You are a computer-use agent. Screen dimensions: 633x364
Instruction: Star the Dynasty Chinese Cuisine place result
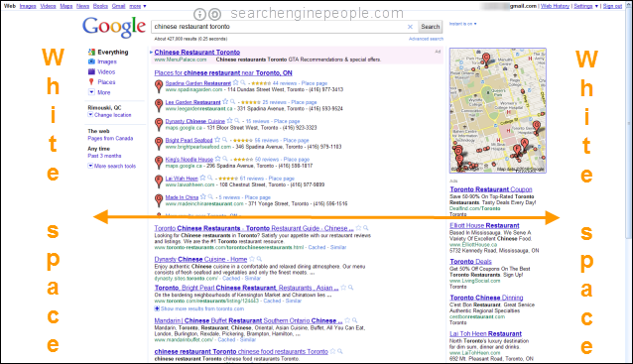click(x=230, y=121)
